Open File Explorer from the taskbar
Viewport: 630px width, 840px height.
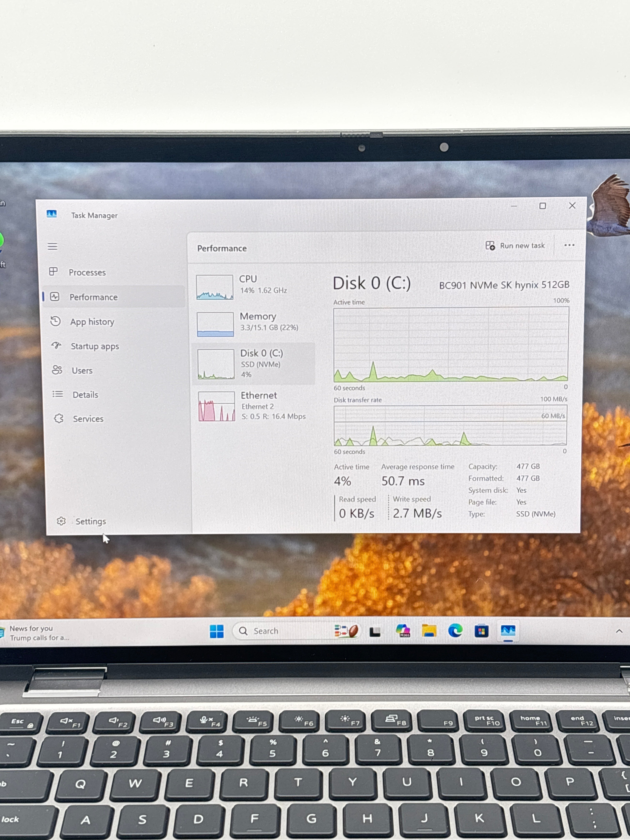429,631
